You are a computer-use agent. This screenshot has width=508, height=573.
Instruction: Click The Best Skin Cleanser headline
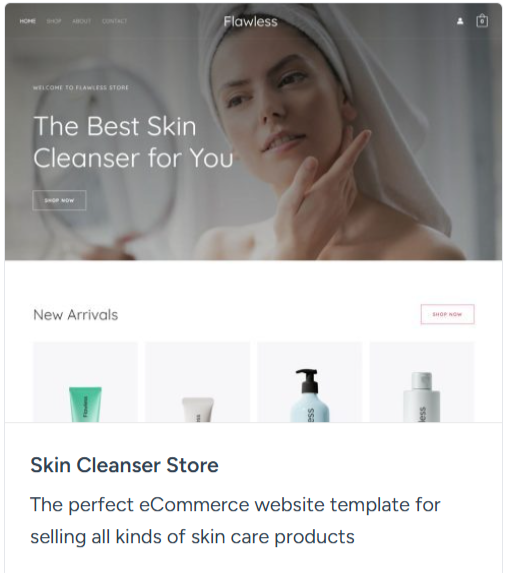click(x=133, y=142)
